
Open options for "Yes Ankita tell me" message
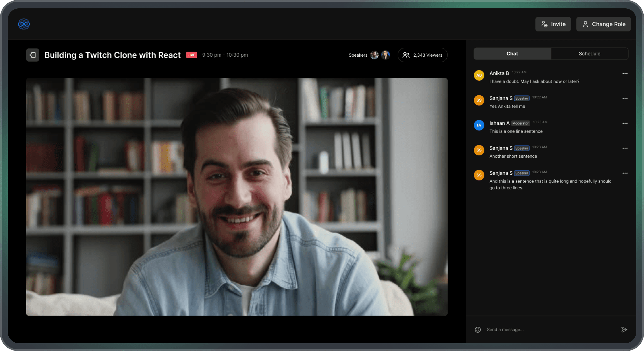tap(625, 98)
